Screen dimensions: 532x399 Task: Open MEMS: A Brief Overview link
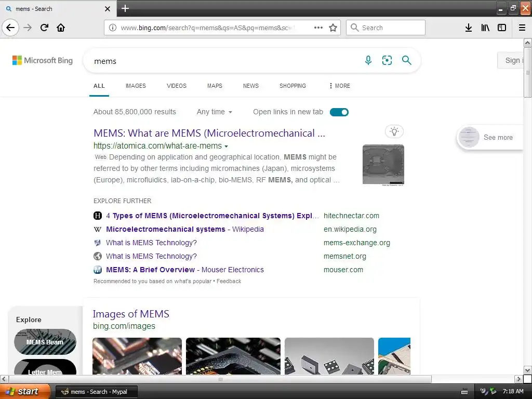pos(185,270)
